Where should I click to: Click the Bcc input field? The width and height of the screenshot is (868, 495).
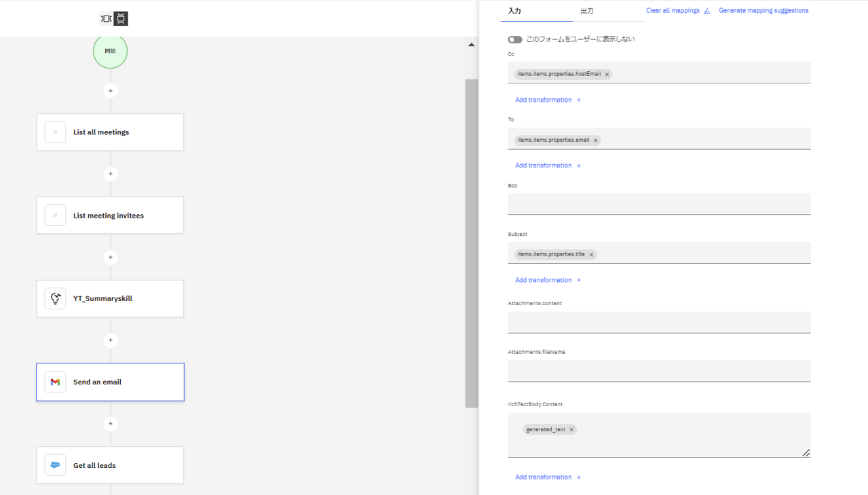point(658,204)
